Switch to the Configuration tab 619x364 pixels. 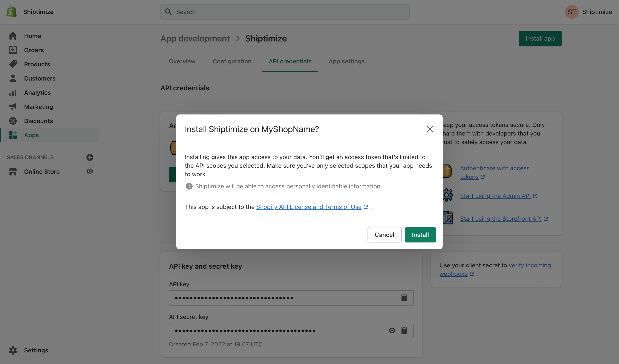click(232, 61)
